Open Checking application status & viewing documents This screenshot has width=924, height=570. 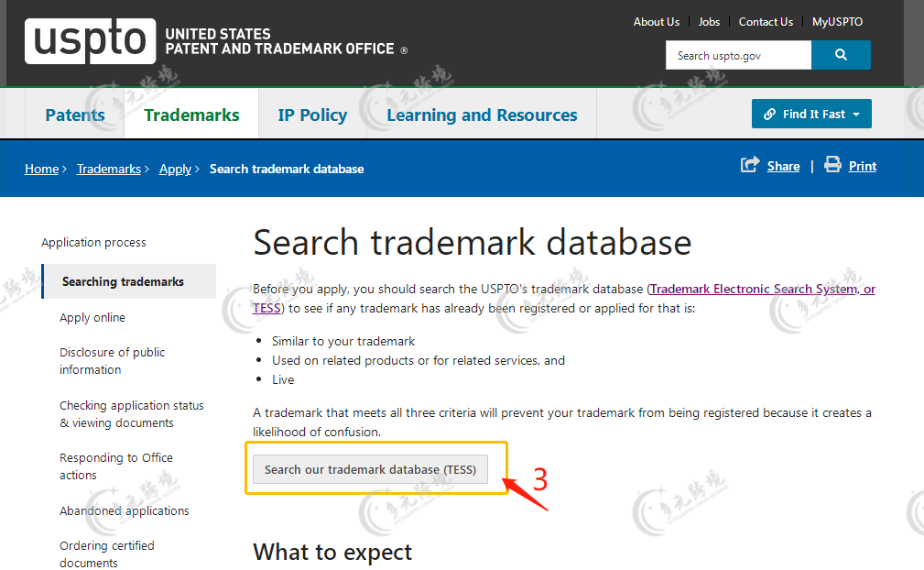click(x=131, y=414)
